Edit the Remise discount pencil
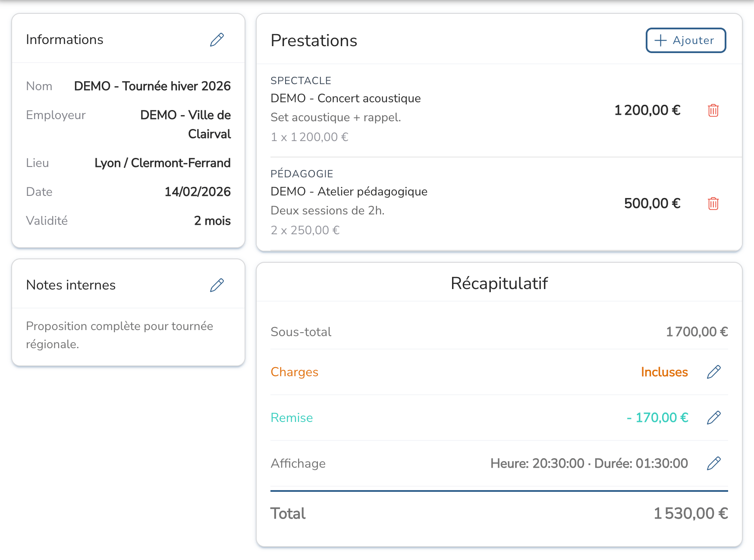Screen dimensions: 754x560 tap(714, 418)
